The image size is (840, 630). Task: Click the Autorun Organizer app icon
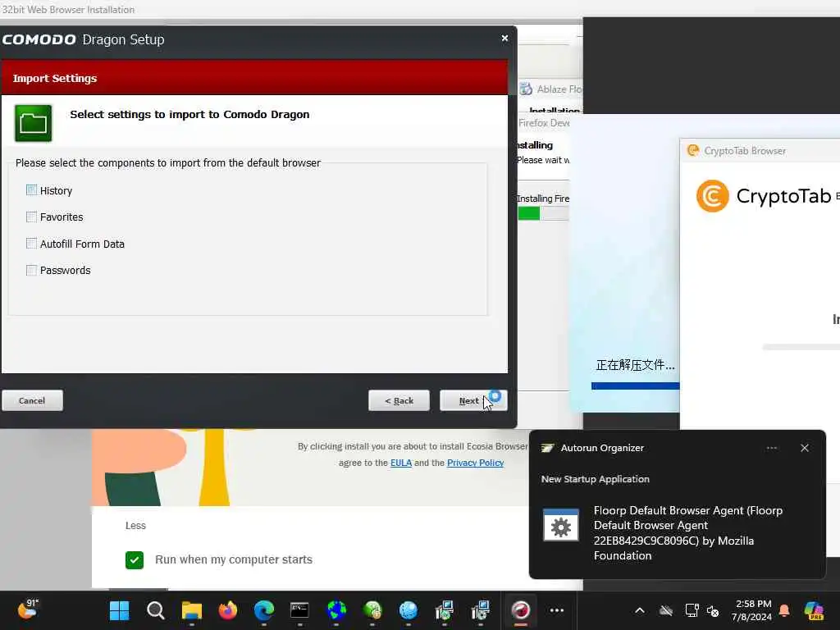(547, 448)
